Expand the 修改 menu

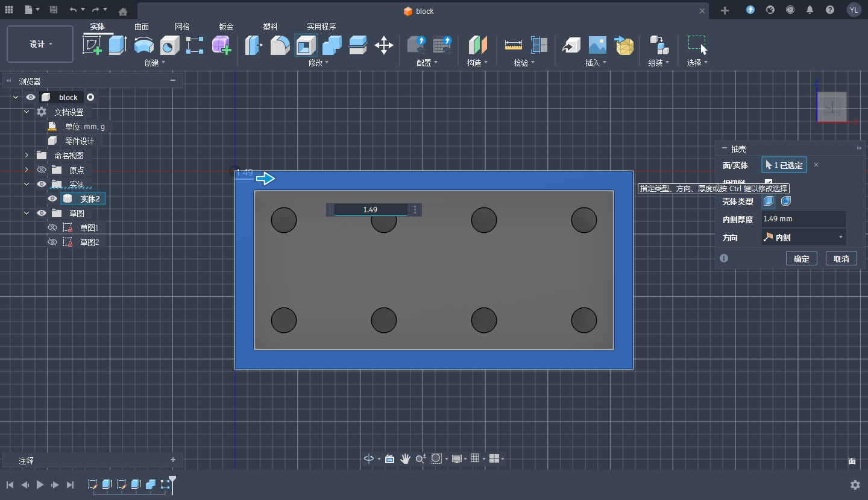(319, 63)
